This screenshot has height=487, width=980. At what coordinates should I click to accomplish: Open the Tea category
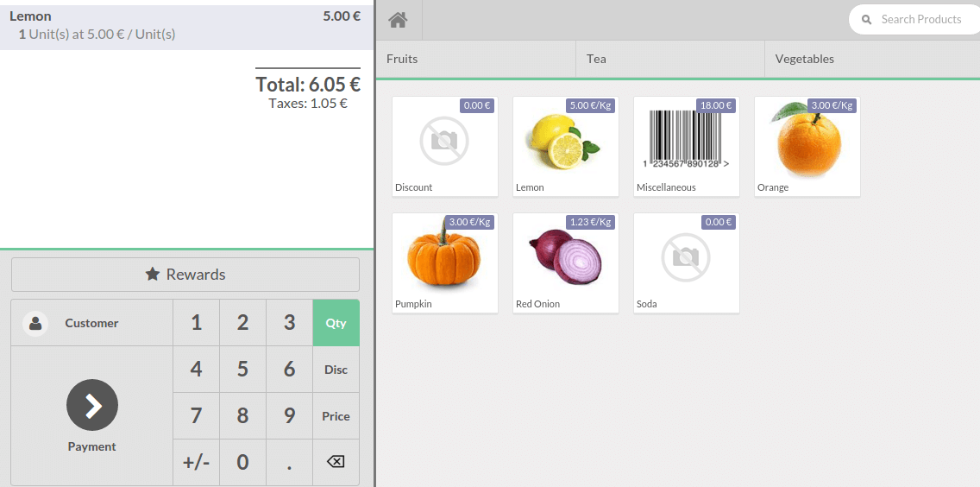pyautogui.click(x=669, y=59)
